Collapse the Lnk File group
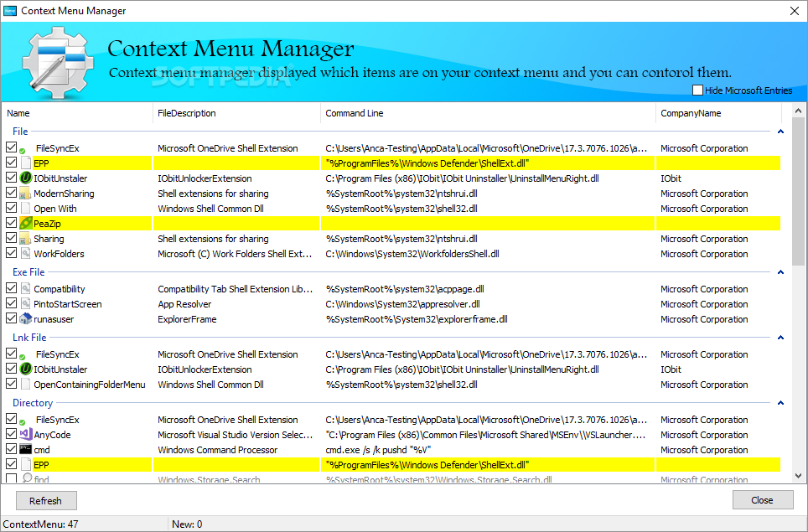This screenshot has height=532, width=808. [780, 338]
